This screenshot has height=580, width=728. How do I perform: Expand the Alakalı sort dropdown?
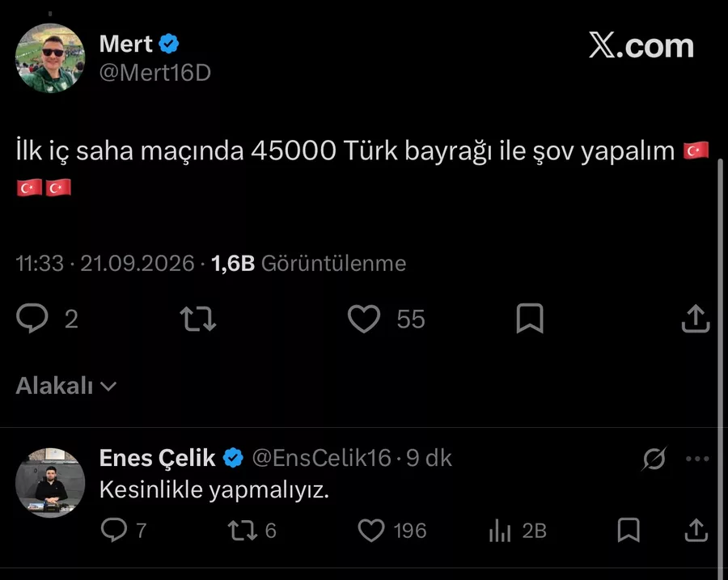pyautogui.click(x=66, y=385)
